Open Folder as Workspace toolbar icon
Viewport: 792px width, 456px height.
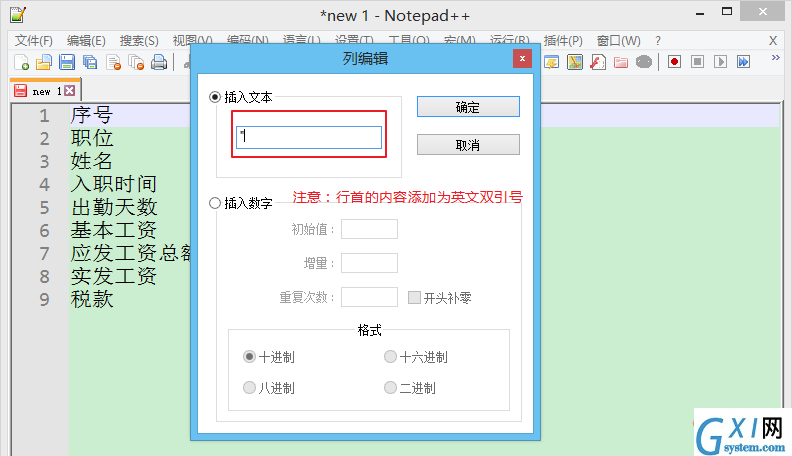(621, 62)
